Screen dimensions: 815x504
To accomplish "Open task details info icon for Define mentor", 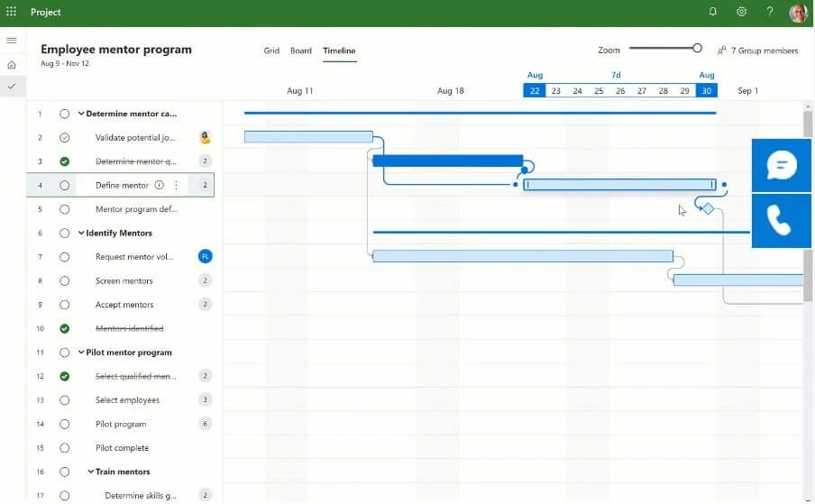I will (160, 185).
